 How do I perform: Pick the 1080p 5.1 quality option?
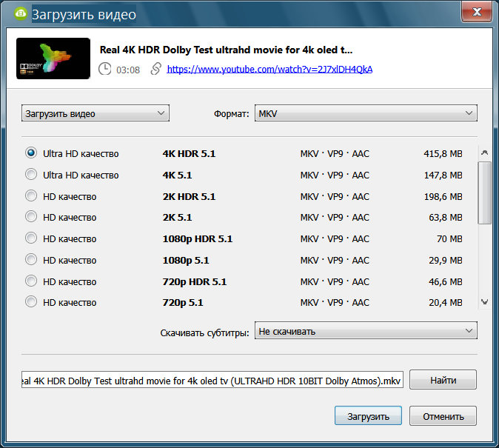31,260
